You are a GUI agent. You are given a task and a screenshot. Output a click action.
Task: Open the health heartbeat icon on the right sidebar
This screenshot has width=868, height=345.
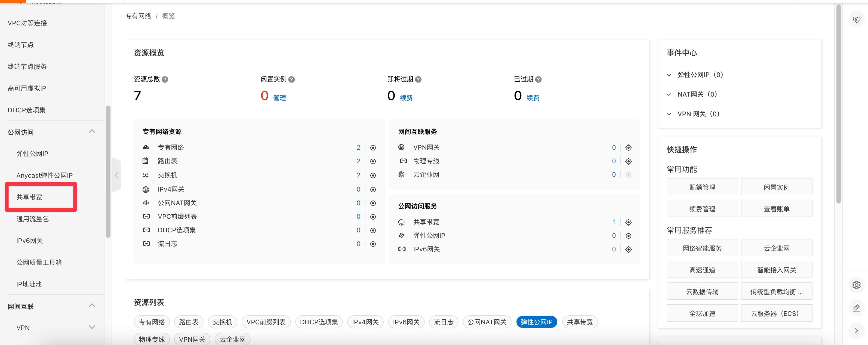pyautogui.click(x=856, y=20)
